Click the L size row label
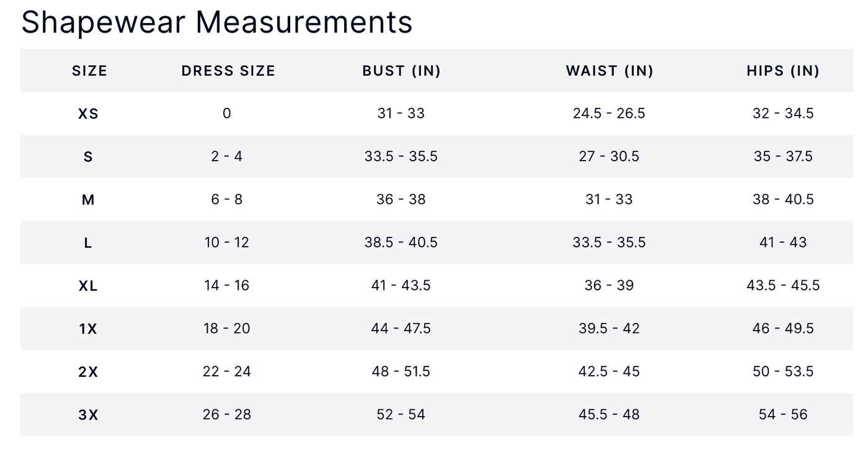 pyautogui.click(x=88, y=243)
